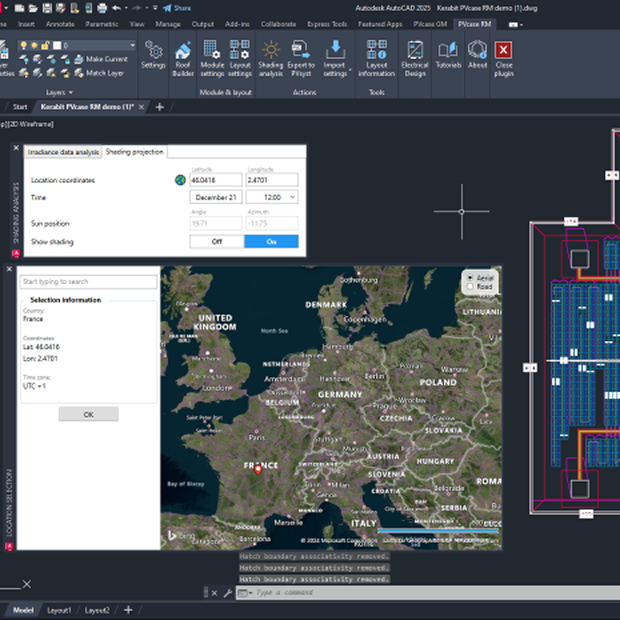Turn shading Off

click(x=216, y=241)
